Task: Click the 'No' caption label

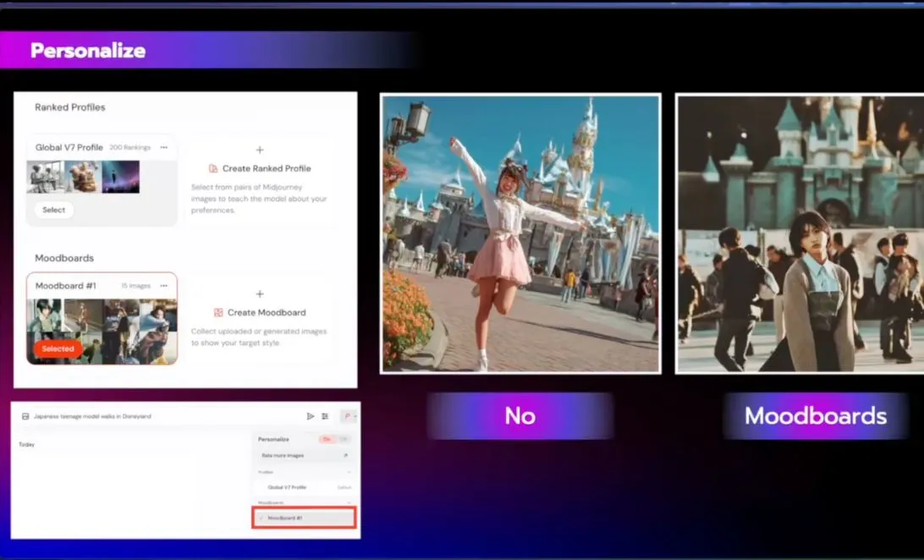Action: click(520, 415)
